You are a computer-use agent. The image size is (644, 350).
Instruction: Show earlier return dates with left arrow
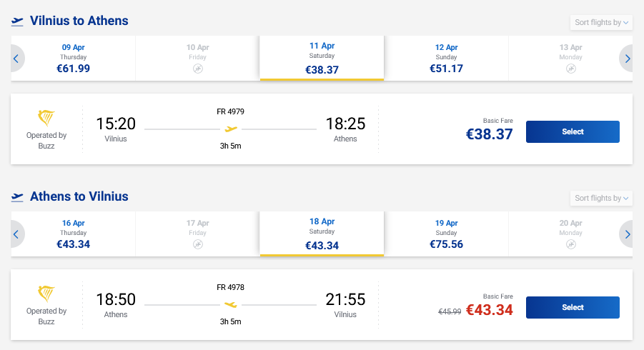point(16,234)
